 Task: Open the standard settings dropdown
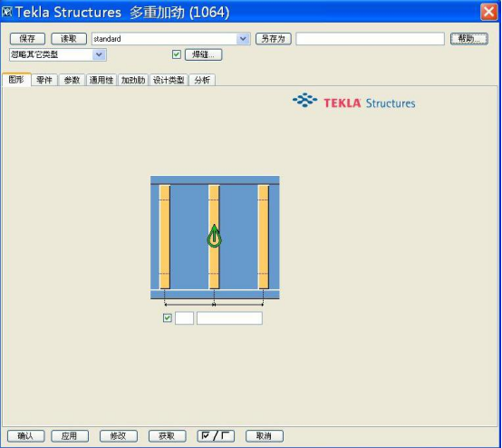[x=243, y=39]
